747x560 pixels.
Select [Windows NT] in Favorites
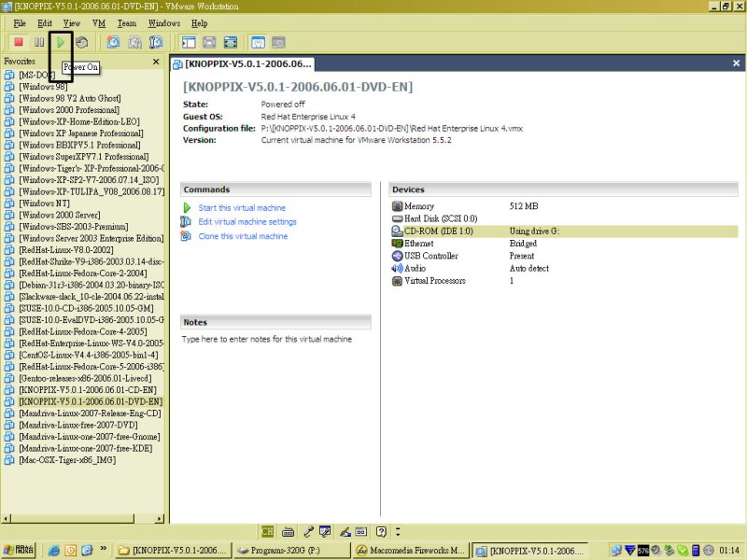pos(44,203)
